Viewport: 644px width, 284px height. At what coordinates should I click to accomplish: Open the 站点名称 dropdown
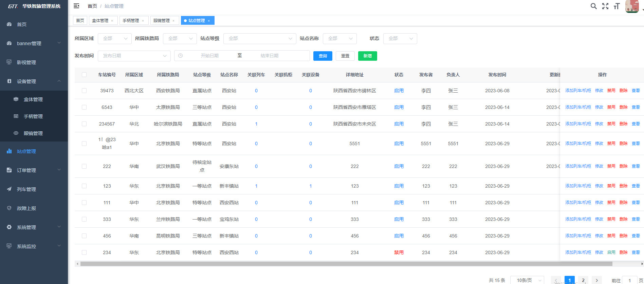340,39
